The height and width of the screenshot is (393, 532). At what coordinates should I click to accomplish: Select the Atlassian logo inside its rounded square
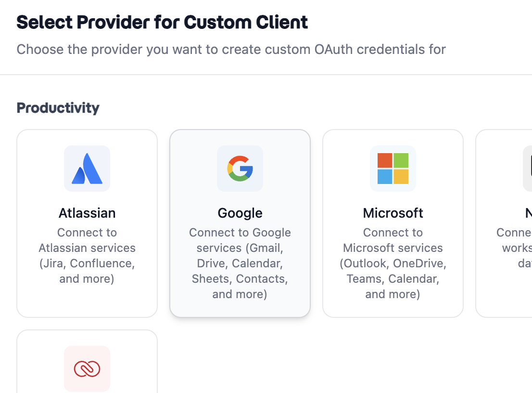[x=87, y=168]
